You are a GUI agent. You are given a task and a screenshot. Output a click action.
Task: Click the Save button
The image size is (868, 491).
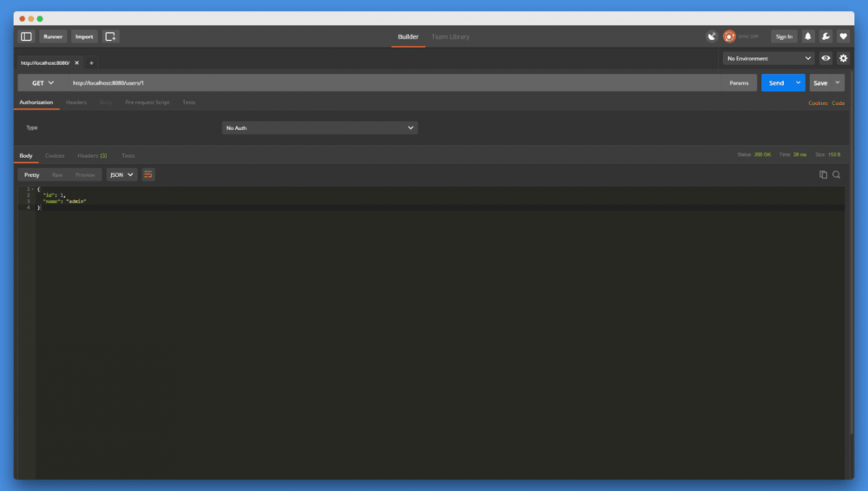click(820, 83)
